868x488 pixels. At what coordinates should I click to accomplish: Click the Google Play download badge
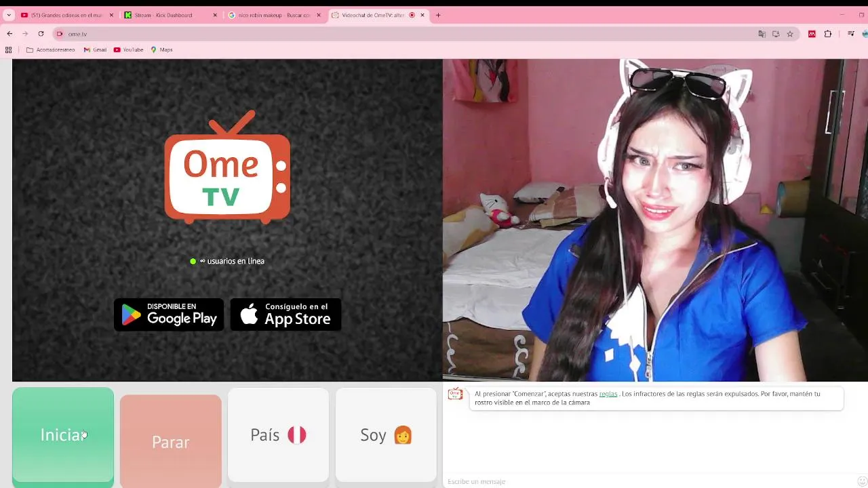169,314
